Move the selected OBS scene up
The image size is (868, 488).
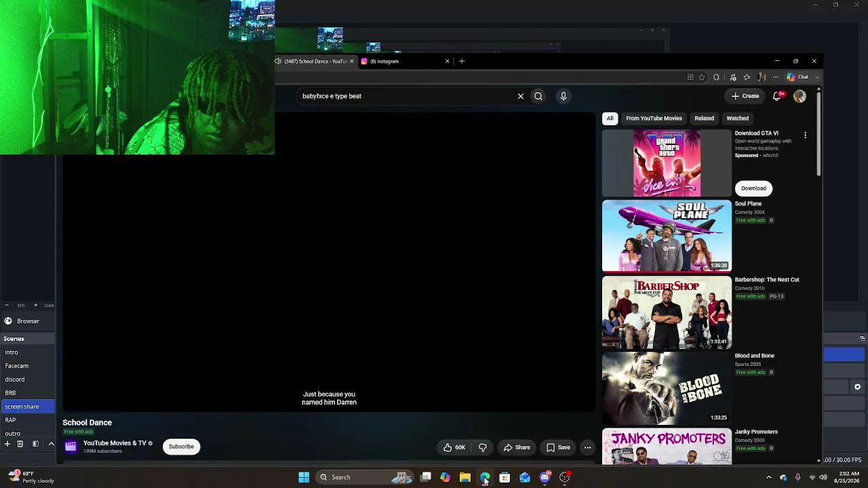[x=51, y=444]
